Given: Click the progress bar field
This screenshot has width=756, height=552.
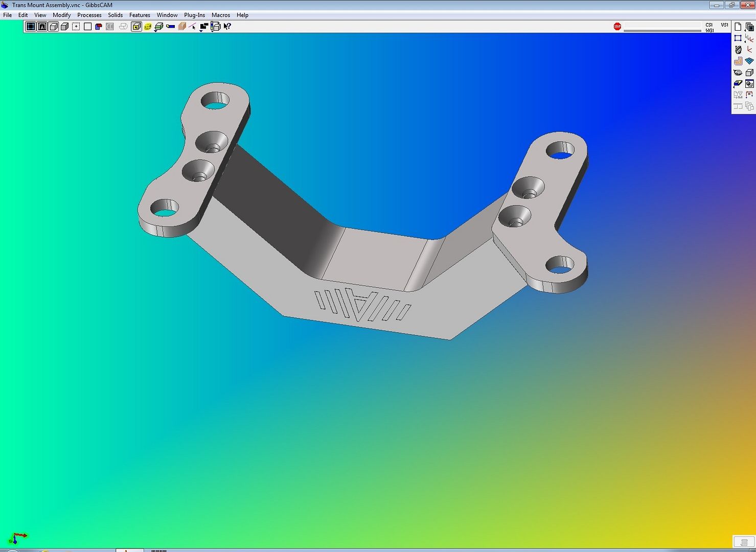Looking at the screenshot, I should [662, 26].
